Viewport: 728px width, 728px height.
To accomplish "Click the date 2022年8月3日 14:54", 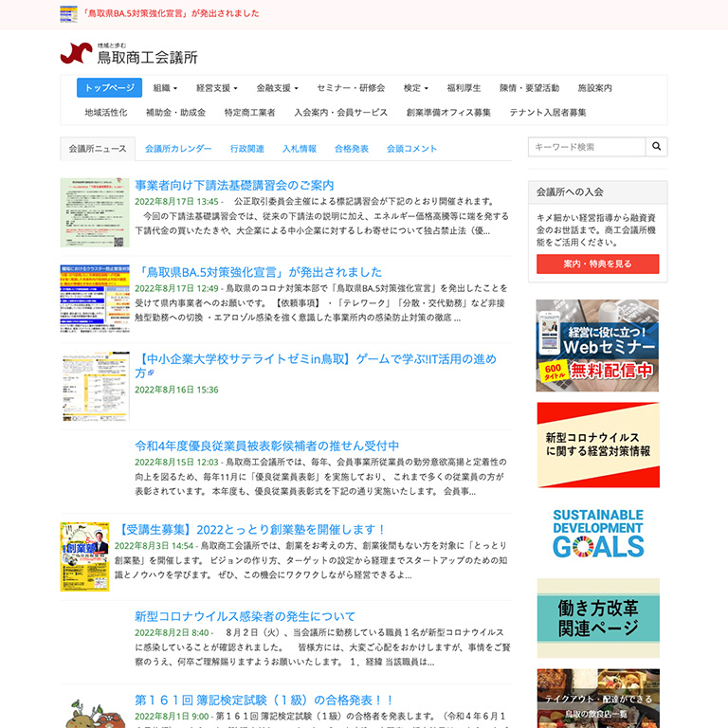I will (x=154, y=546).
